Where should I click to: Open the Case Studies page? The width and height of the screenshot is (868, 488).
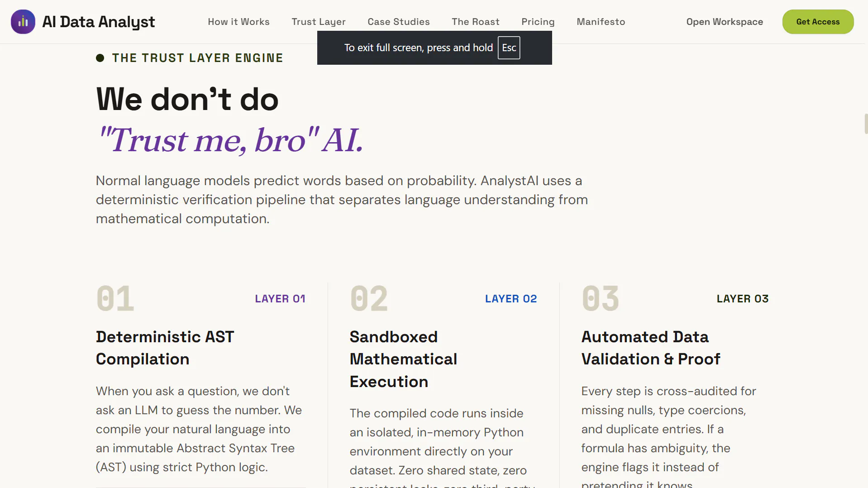tap(399, 22)
